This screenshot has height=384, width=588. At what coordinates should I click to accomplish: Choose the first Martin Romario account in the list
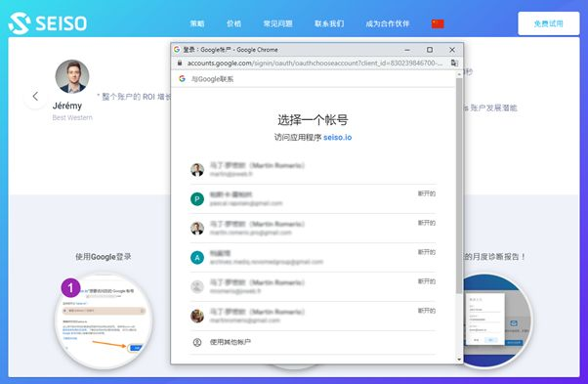(313, 170)
